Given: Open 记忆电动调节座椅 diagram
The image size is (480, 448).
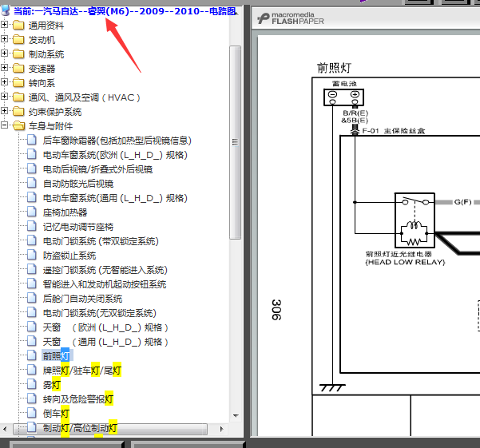Looking at the screenshot, I should [x=78, y=227].
